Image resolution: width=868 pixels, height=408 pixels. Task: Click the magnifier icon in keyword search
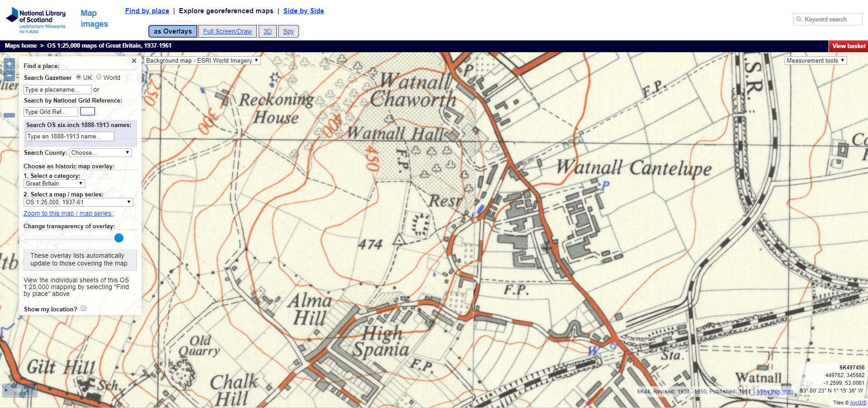(x=799, y=19)
